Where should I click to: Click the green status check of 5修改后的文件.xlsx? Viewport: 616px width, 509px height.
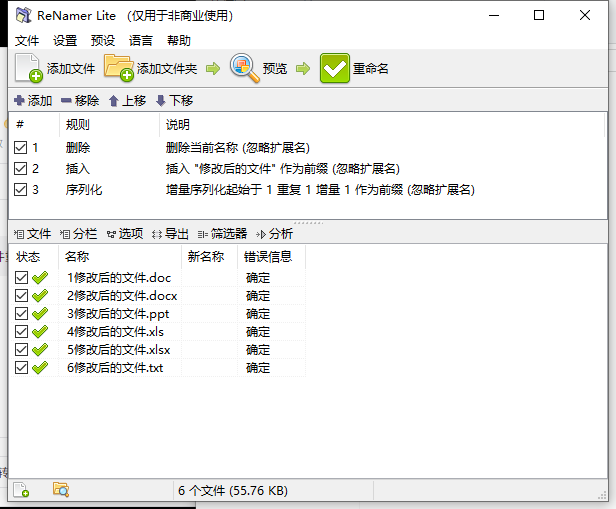pyautogui.click(x=40, y=350)
